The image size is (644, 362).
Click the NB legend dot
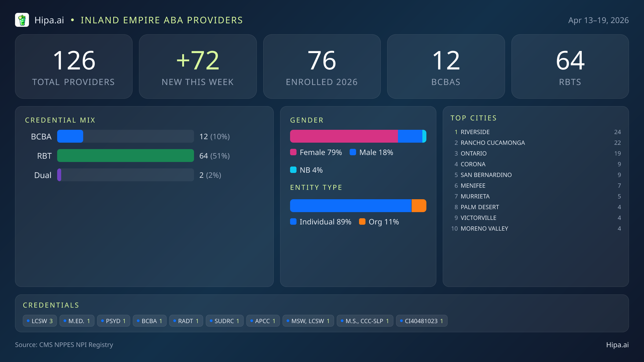tap(293, 170)
